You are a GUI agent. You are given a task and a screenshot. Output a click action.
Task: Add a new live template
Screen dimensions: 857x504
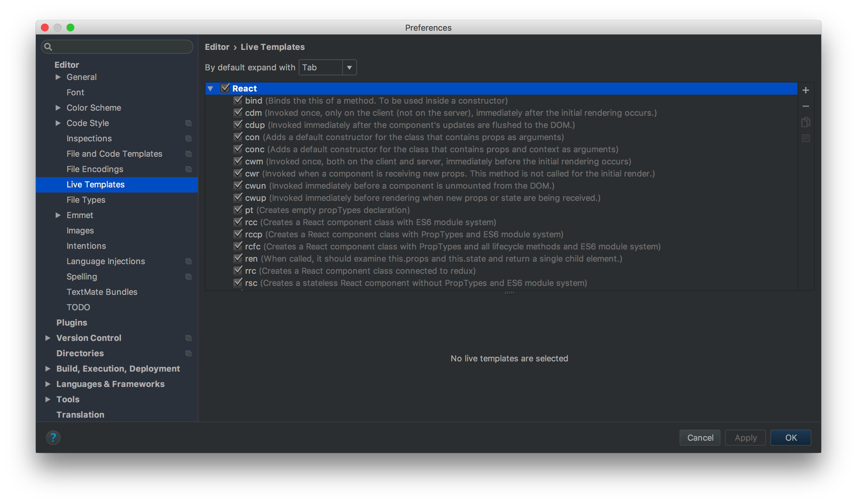coord(806,90)
